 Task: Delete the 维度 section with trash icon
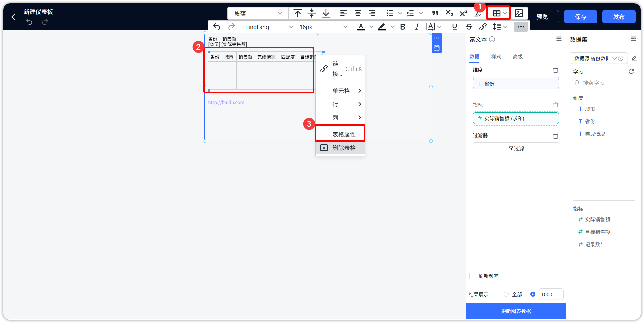556,70
